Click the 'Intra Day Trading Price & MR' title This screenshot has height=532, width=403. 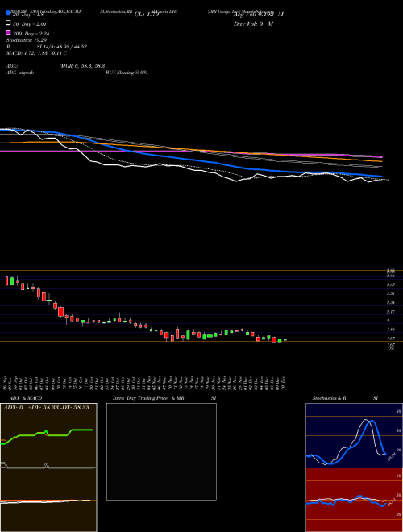(x=148, y=398)
